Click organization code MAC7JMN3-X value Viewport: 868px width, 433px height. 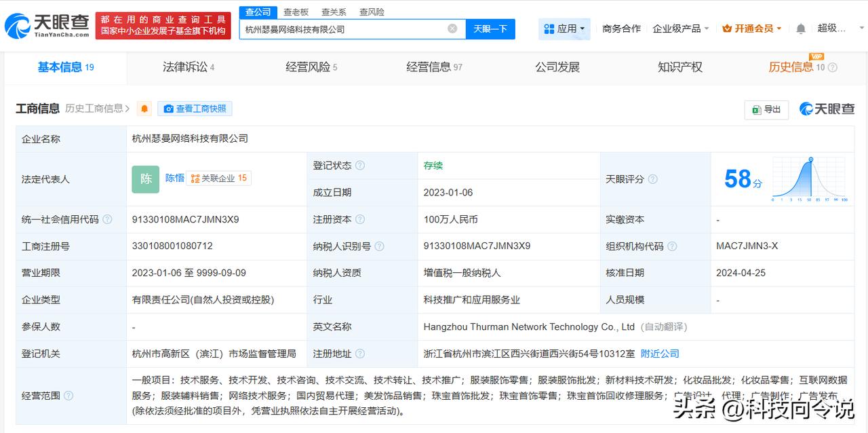coord(747,246)
